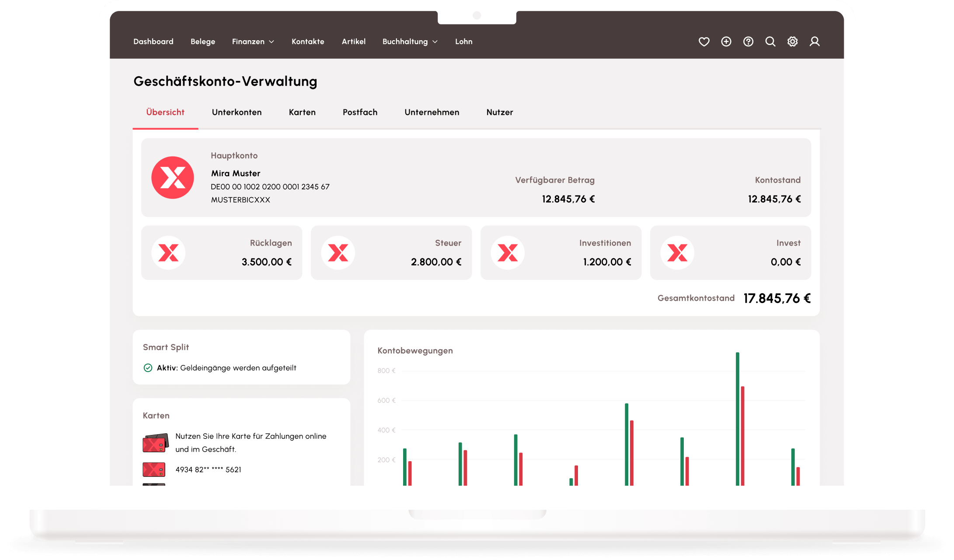Click the tallest green bar in chart
Screen dimensions: 954x560
pyautogui.click(x=737, y=415)
